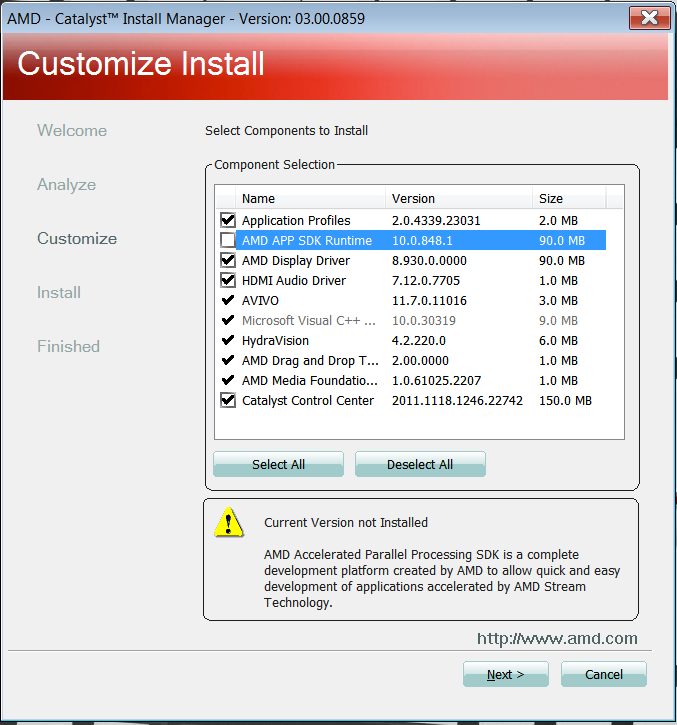Click the Microsoft Visual C++ checkmark
677x725 pixels.
pyautogui.click(x=228, y=320)
